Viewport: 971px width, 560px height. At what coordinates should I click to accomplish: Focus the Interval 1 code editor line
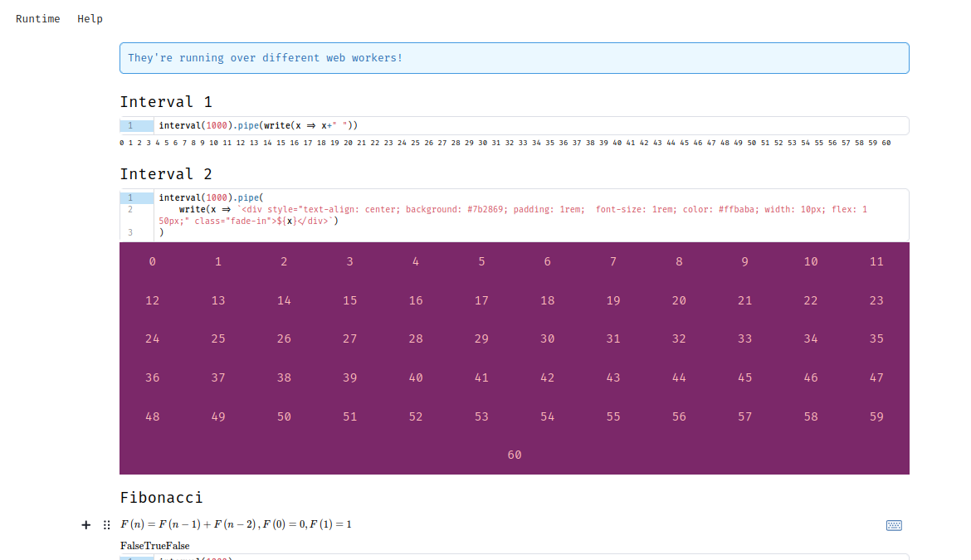point(530,125)
